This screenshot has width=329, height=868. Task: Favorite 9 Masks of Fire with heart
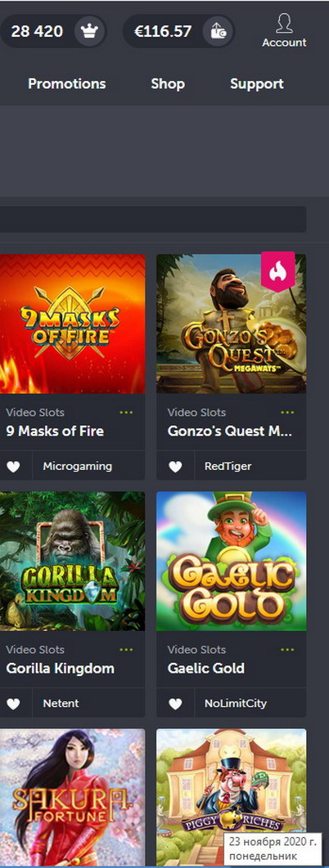click(13, 467)
